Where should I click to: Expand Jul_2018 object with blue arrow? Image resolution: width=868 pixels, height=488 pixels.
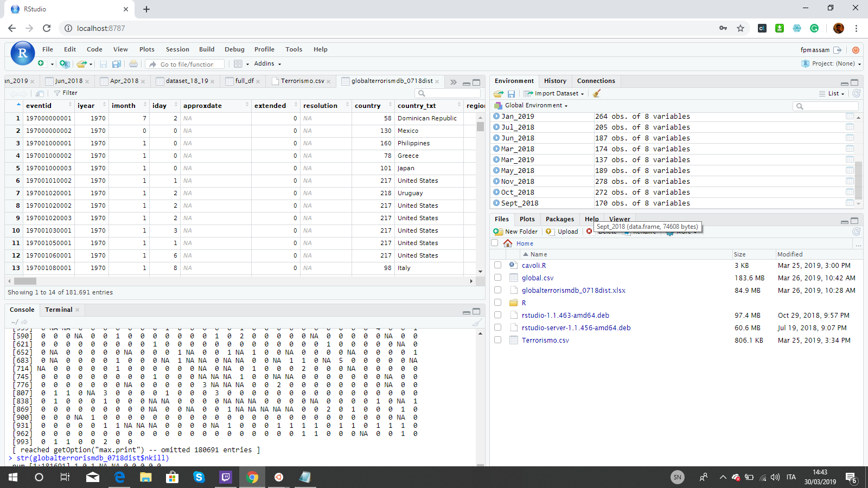tap(496, 127)
